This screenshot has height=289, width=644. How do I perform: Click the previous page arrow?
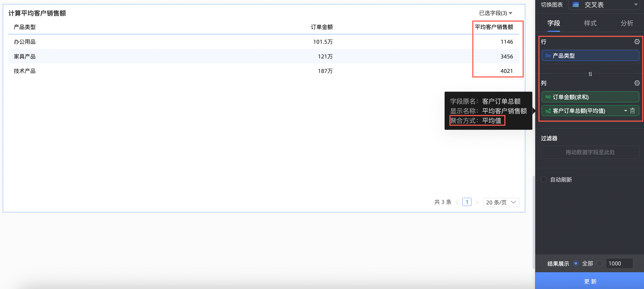point(457,202)
